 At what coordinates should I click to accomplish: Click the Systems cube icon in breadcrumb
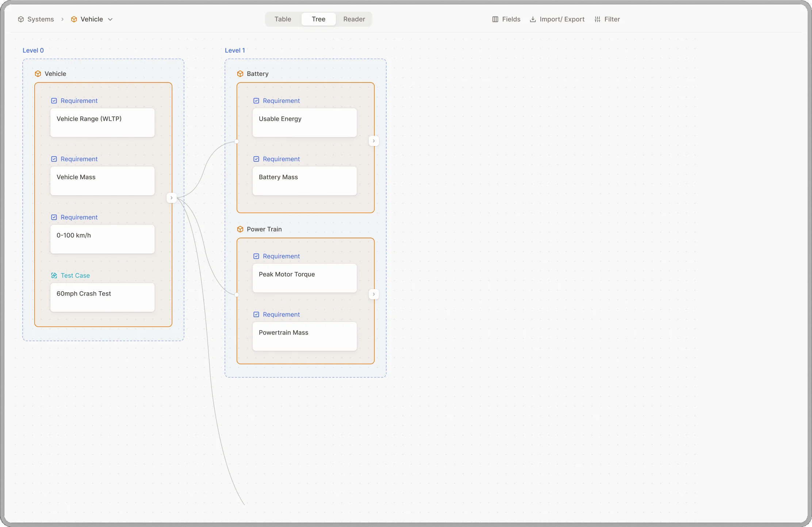coord(21,19)
